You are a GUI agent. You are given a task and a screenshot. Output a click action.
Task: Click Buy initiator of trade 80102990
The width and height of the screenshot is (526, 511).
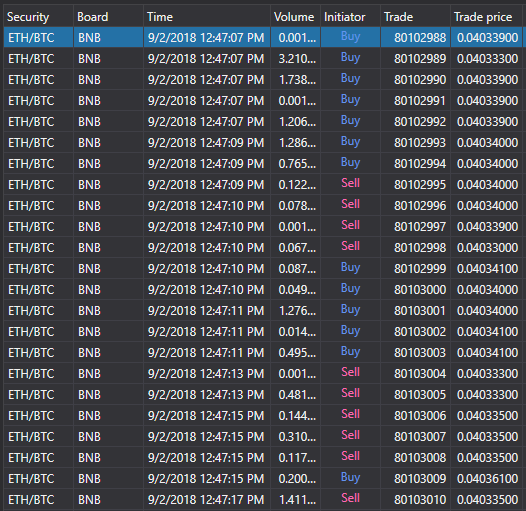click(x=350, y=79)
